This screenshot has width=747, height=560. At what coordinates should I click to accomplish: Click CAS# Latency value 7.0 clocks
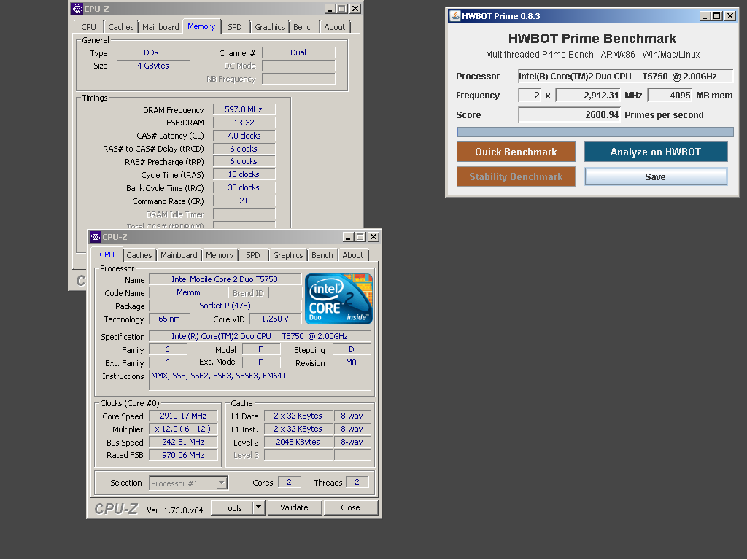coord(244,136)
